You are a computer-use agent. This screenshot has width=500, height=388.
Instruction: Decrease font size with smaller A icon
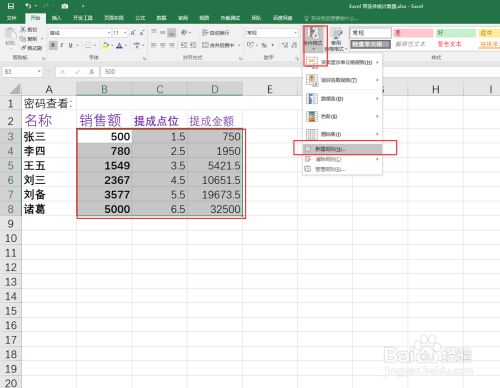pos(142,33)
